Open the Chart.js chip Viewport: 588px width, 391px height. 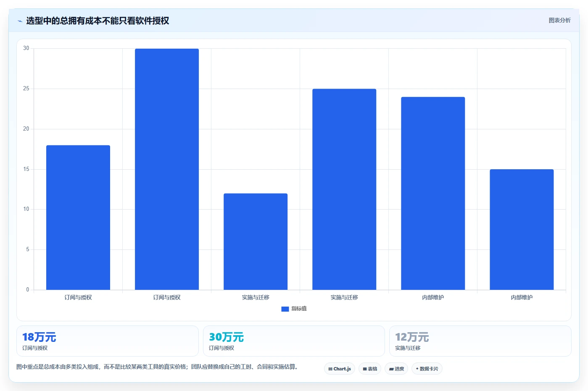[340, 369]
